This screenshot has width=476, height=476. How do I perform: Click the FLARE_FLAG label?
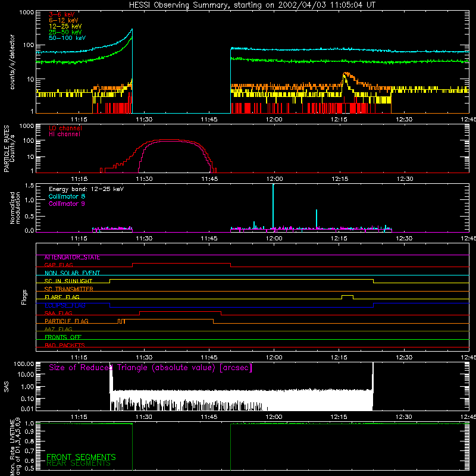[x=62, y=297]
